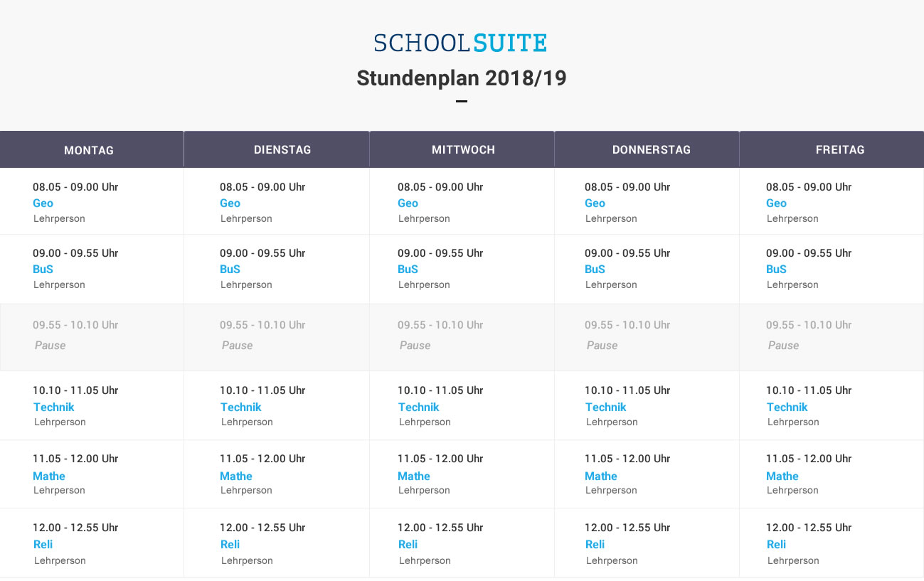Click Friday's Geo lesson link
Screen dimensions: 924x581
tap(777, 203)
